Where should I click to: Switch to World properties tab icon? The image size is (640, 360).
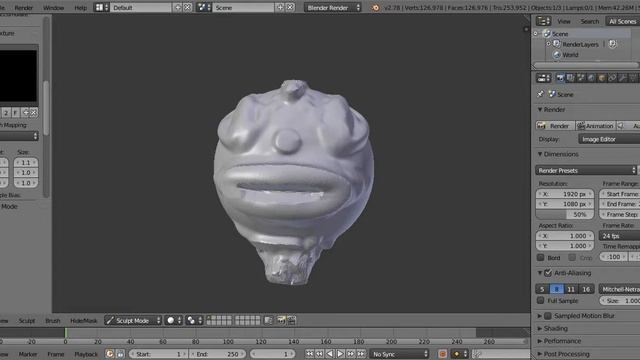click(x=591, y=78)
